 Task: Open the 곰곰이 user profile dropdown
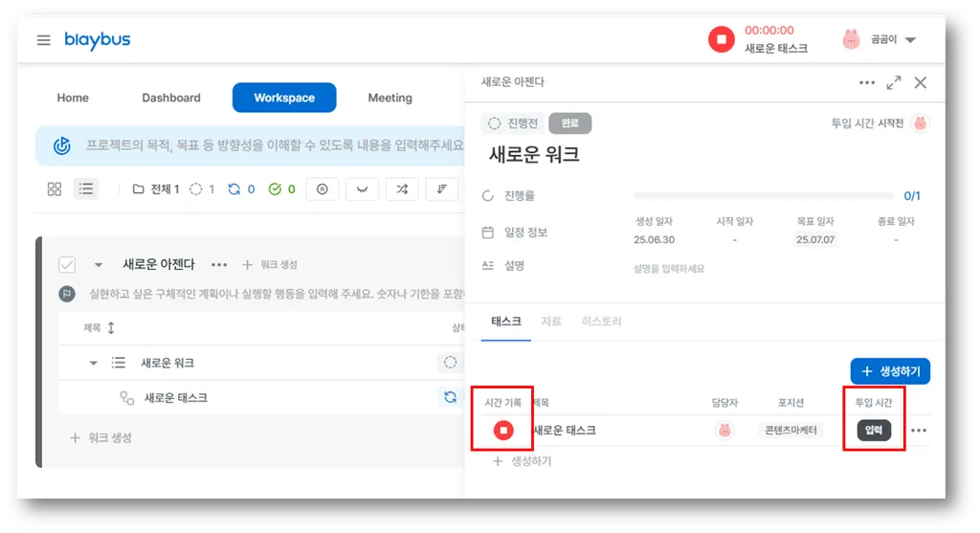pos(909,40)
